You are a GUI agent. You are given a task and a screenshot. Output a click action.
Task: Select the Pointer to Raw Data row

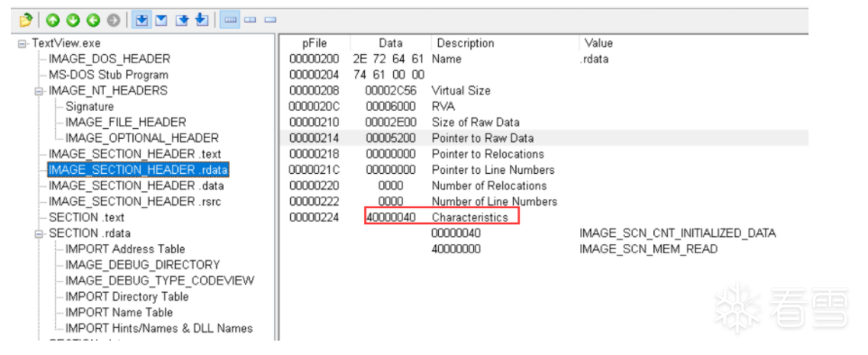click(543, 138)
